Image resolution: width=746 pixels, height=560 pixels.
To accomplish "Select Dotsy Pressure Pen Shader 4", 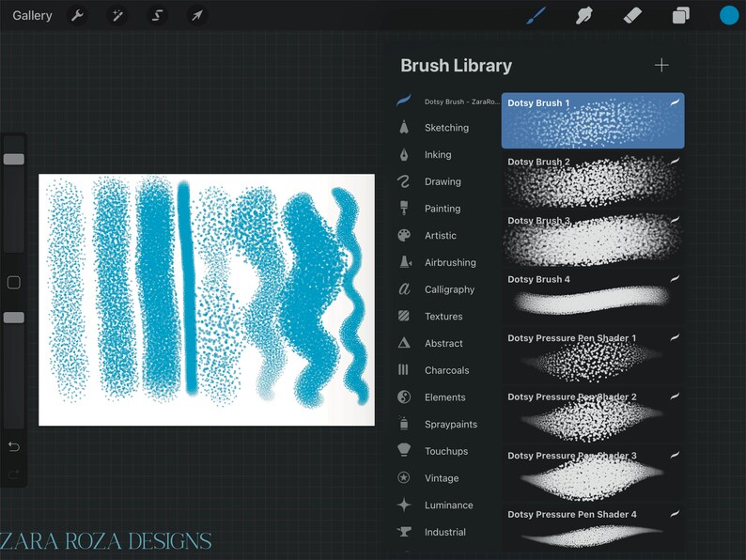I will tap(593, 529).
